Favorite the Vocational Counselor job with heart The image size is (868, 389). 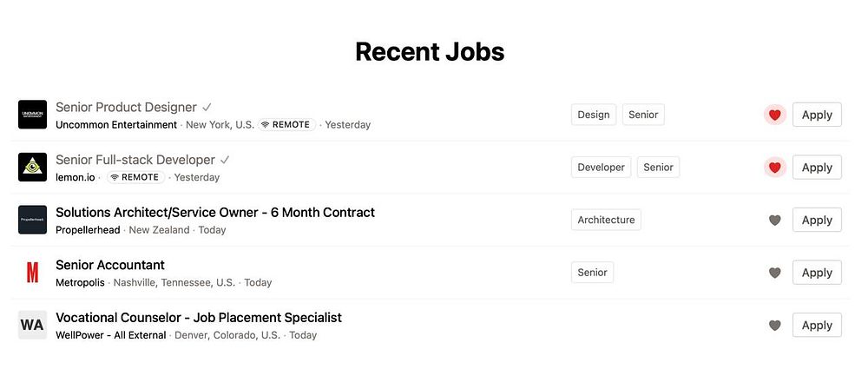775,326
